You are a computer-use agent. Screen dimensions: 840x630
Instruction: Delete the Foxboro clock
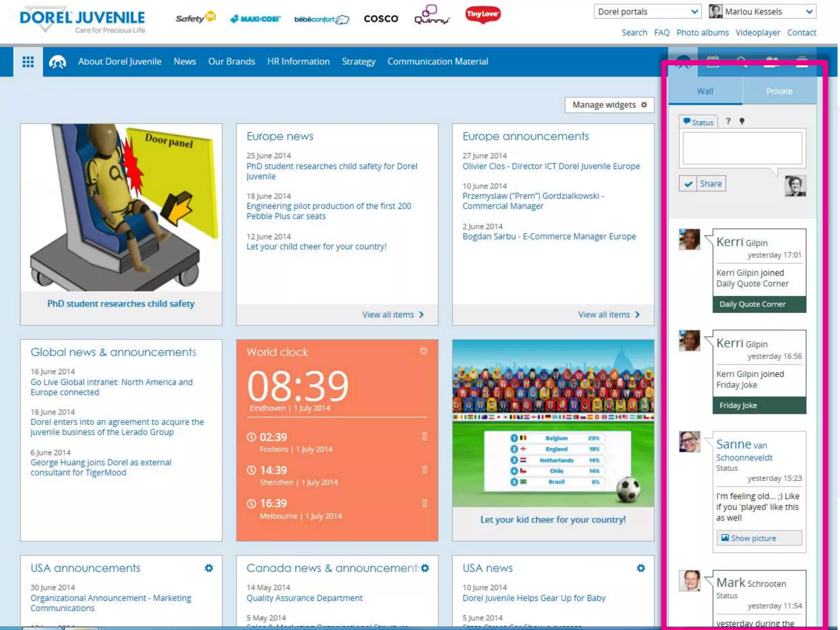(425, 436)
